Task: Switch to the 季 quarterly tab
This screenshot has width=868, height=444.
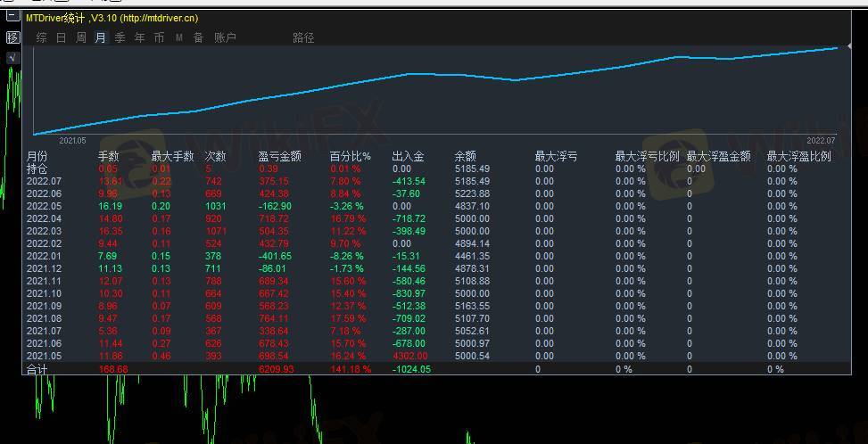Action: point(120,37)
